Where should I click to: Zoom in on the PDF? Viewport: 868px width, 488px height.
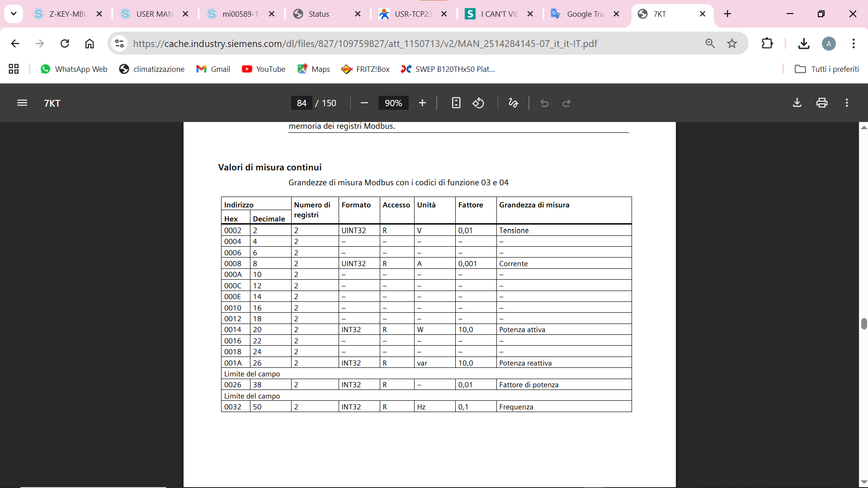422,103
